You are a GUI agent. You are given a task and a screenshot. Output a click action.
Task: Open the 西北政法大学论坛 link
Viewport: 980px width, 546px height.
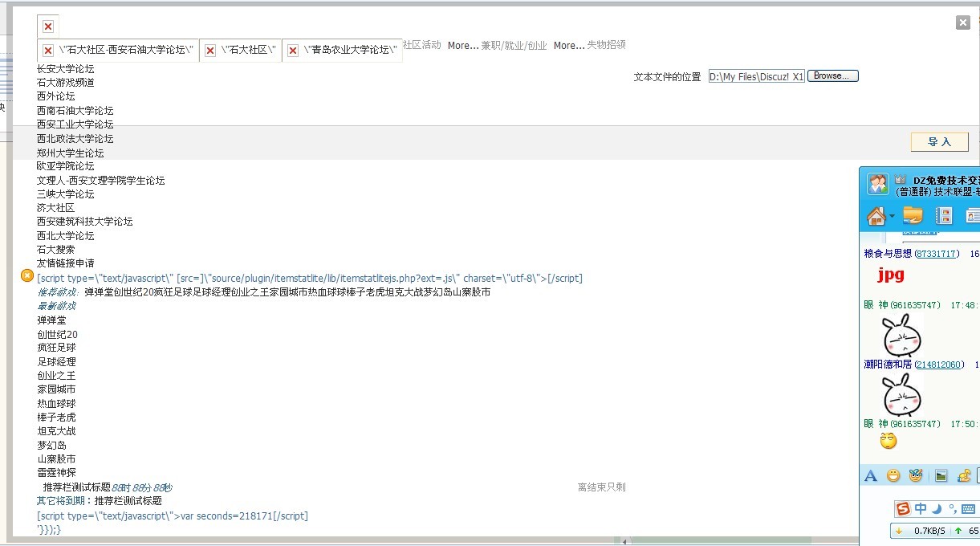click(75, 139)
